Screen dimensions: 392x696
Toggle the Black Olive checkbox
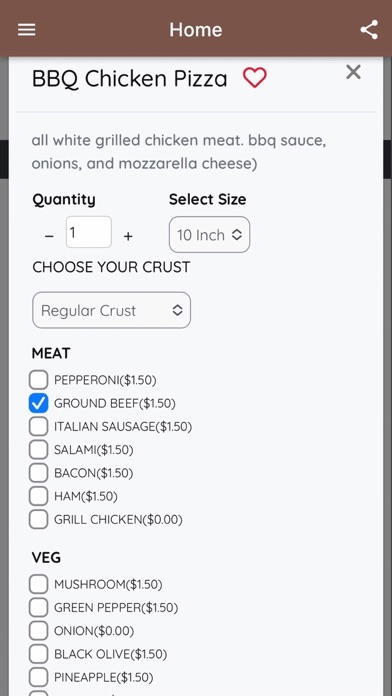pos(39,654)
